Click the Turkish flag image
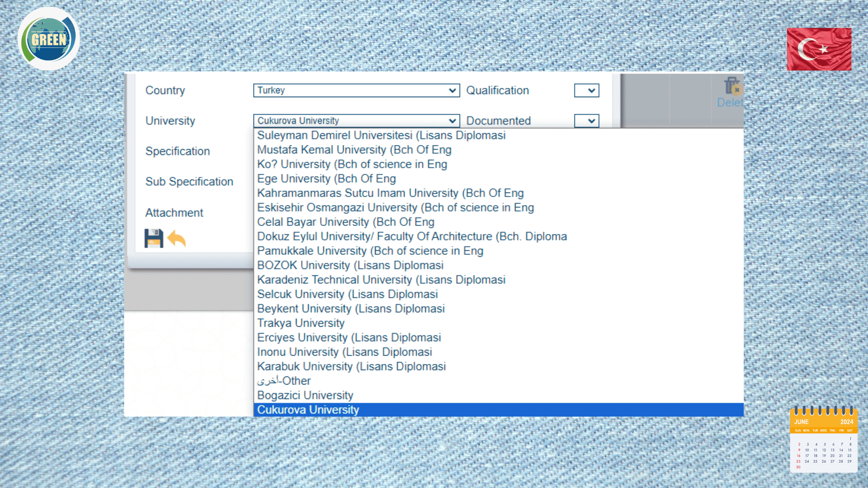The width and height of the screenshot is (868, 488). point(819,49)
